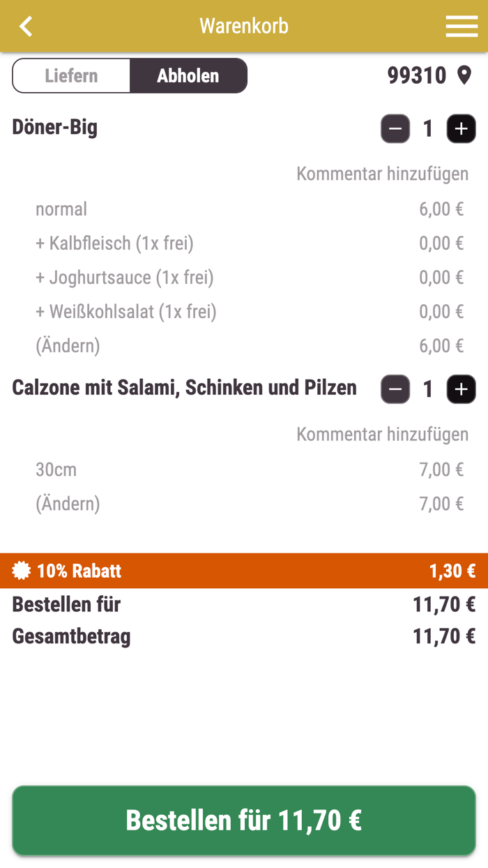The width and height of the screenshot is (488, 868).
Task: Open the hamburger menu
Action: point(462,26)
